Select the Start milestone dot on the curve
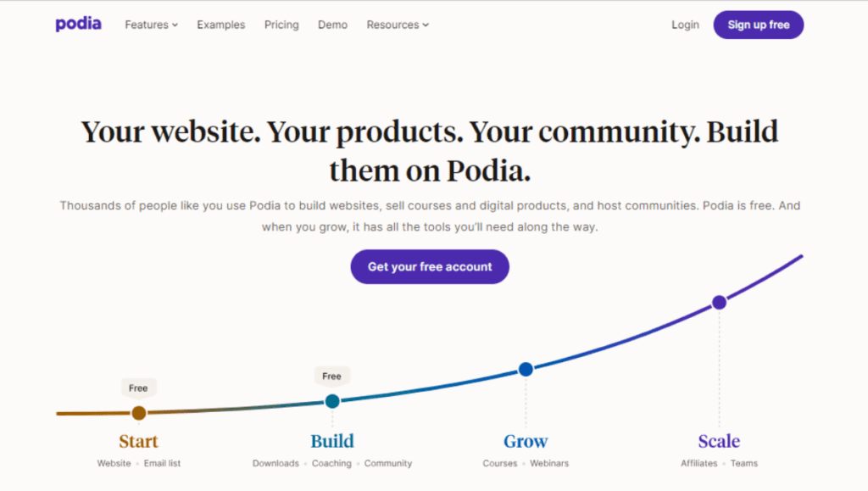868x491 pixels. click(x=138, y=413)
